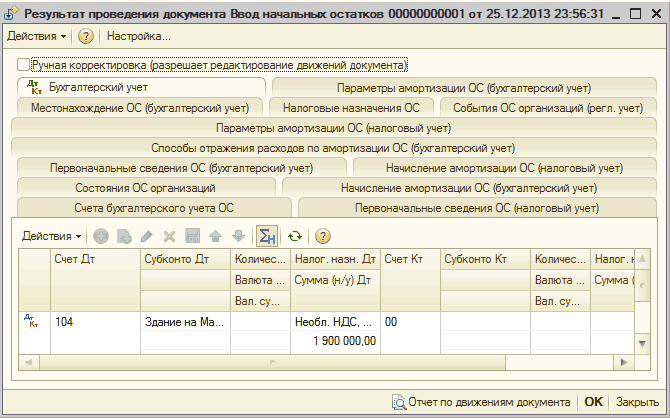
Task: Click the document icon in title bar
Action: [10, 14]
